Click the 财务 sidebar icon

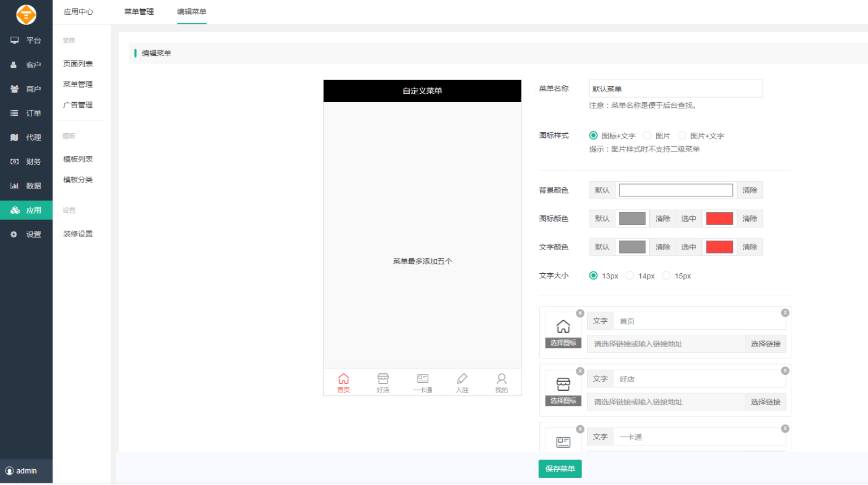coord(26,161)
